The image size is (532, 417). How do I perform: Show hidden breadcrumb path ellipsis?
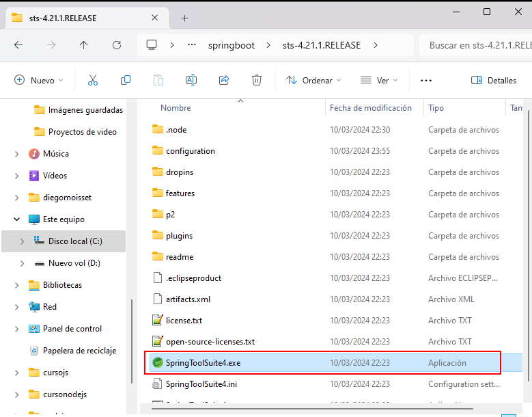(x=192, y=45)
